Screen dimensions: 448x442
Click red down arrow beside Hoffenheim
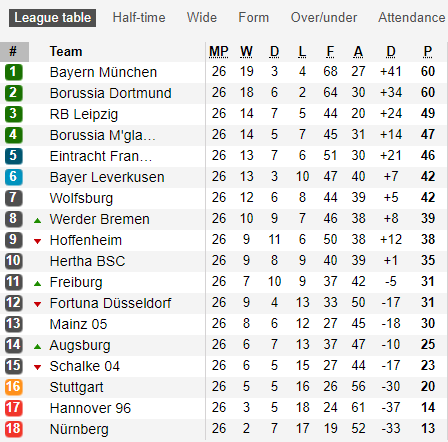[38, 241]
